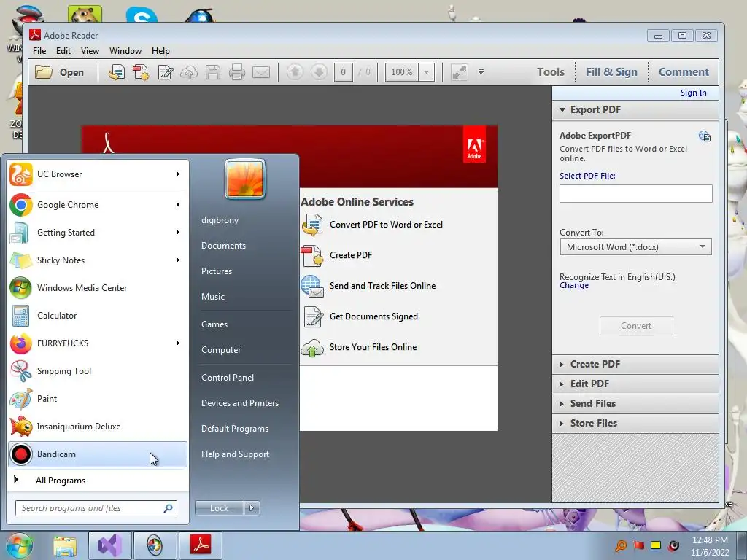Screen dimensions: 747x560
Task: Expand Google Chrome jump list arrow
Action: (178, 205)
